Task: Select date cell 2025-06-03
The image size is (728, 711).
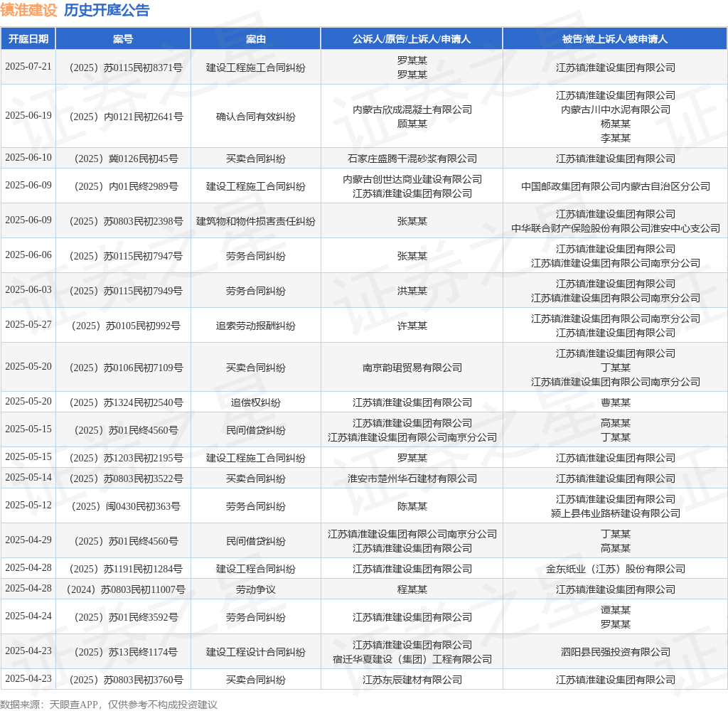Action: point(28,290)
